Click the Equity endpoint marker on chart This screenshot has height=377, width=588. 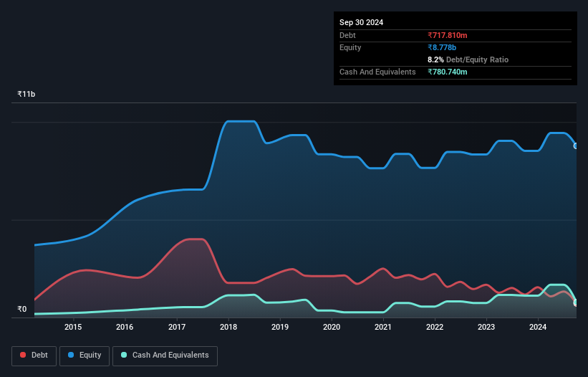pos(576,146)
